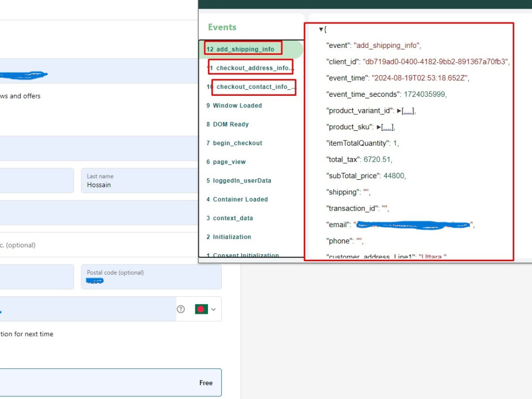Collapse the top-level JSON object triangle
The width and height of the screenshot is (532, 399).
tap(321, 29)
